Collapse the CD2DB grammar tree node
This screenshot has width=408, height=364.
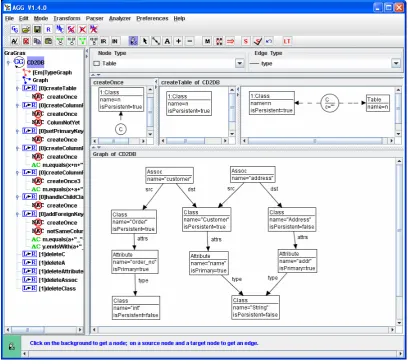8,62
